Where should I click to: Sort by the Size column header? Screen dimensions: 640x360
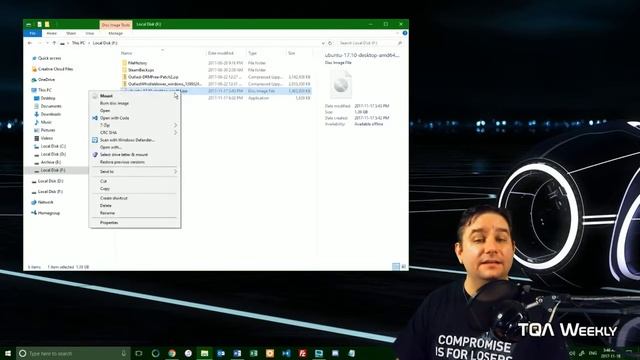coord(291,53)
